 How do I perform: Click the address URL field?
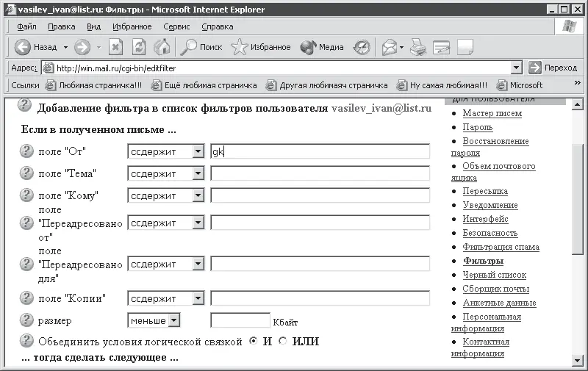coord(282,68)
